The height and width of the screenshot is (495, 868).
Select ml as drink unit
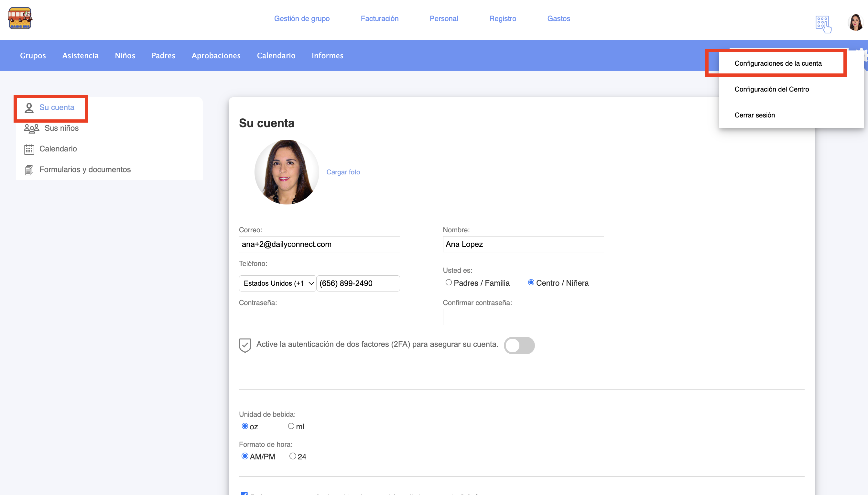291,426
